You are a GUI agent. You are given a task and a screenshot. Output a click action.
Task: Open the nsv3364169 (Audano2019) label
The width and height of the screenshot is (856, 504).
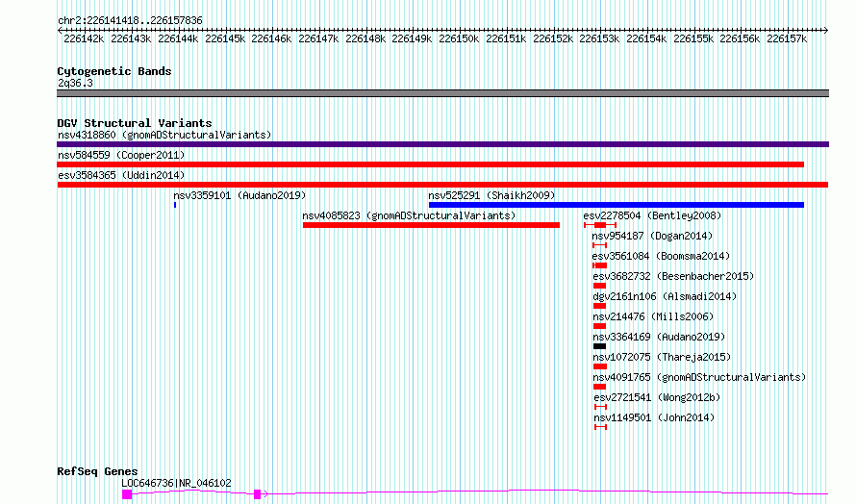tap(659, 337)
